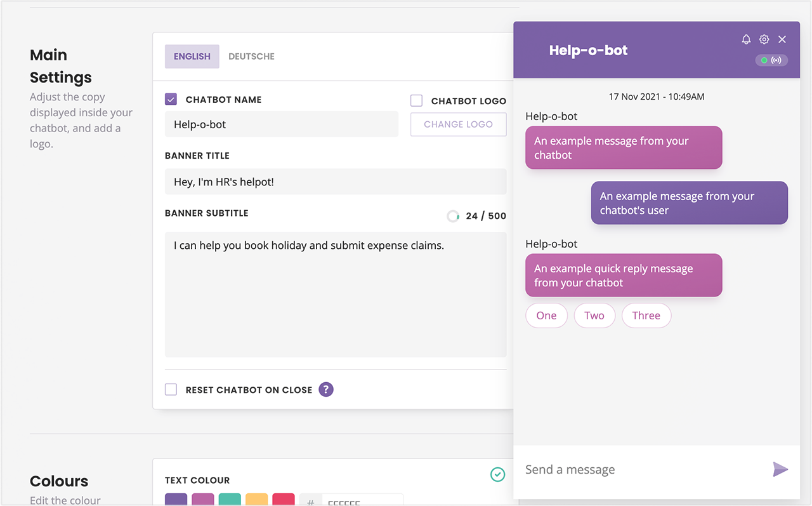This screenshot has width=812, height=506.
Task: Enable Reset Chatbot on Close checkbox
Action: (x=171, y=389)
